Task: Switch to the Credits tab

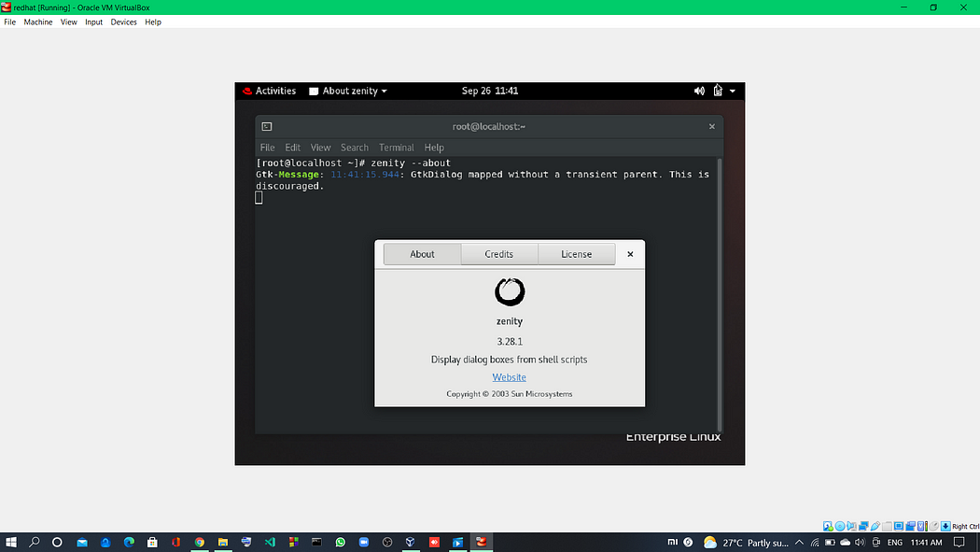Action: [499, 253]
